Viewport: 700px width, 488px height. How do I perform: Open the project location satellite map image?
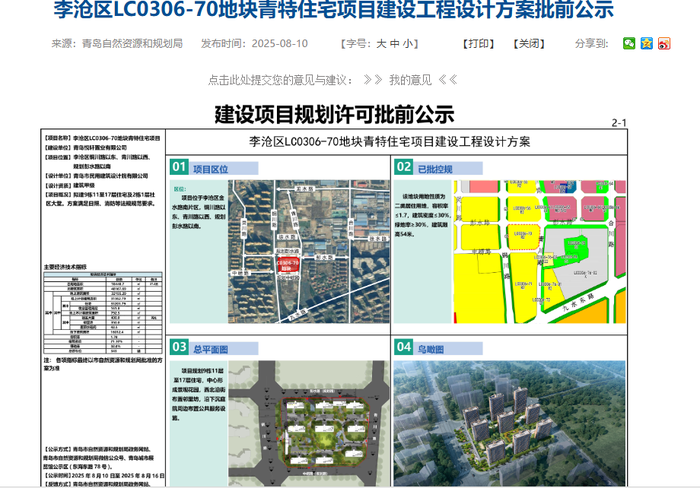pos(308,252)
